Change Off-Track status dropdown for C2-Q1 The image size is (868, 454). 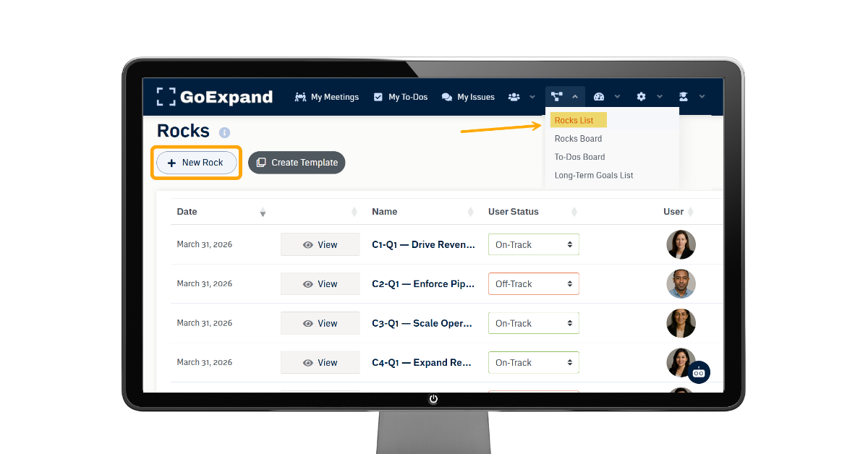click(533, 284)
